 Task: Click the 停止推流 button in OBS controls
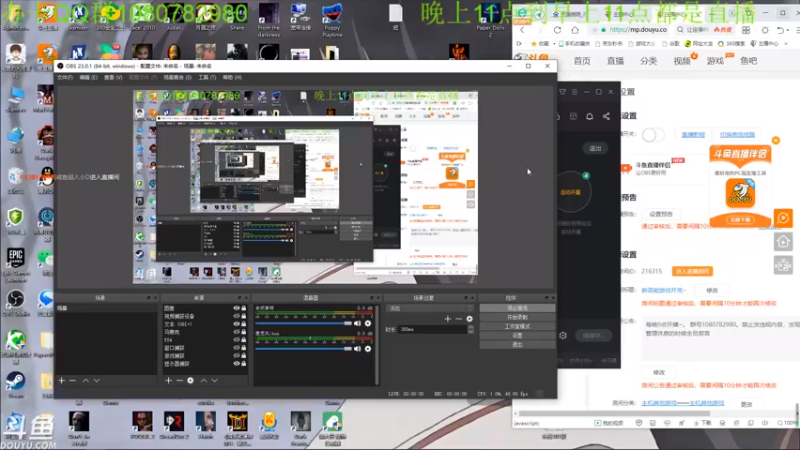tap(517, 308)
